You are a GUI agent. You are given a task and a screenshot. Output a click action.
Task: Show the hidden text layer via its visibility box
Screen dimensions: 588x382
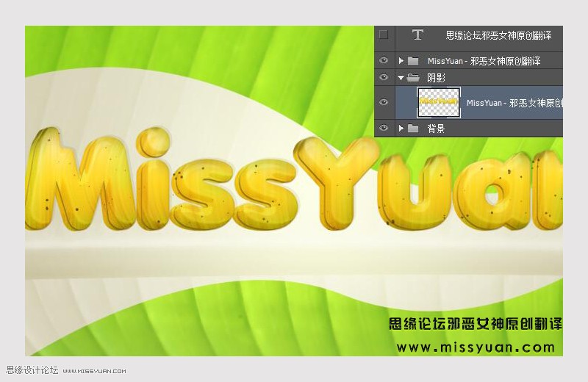pyautogui.click(x=384, y=35)
